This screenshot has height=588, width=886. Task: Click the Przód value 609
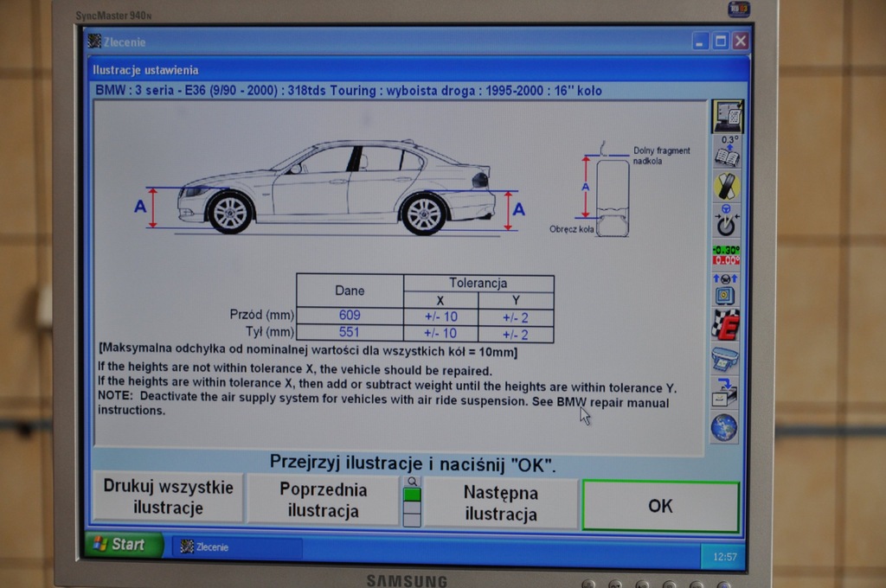(350, 315)
